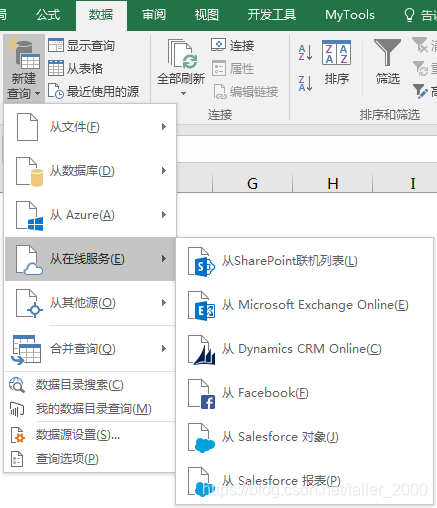Image resolution: width=437 pixels, height=508 pixels.
Task: Switch to the 审阅 ribbon tab
Action: pyautogui.click(x=154, y=15)
